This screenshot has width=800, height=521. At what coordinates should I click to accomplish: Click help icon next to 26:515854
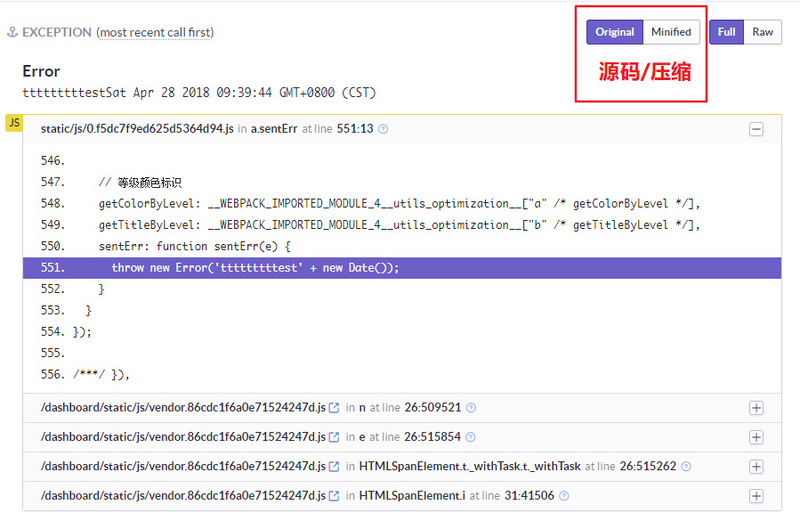click(470, 437)
